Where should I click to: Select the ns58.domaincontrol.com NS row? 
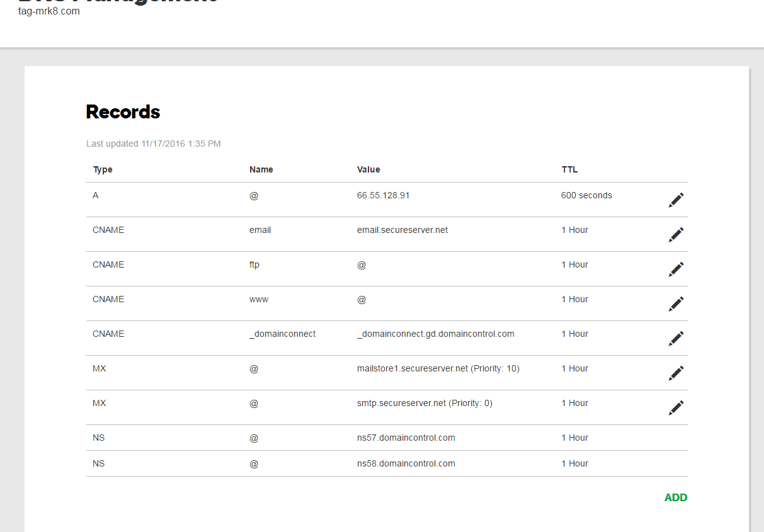(x=406, y=463)
